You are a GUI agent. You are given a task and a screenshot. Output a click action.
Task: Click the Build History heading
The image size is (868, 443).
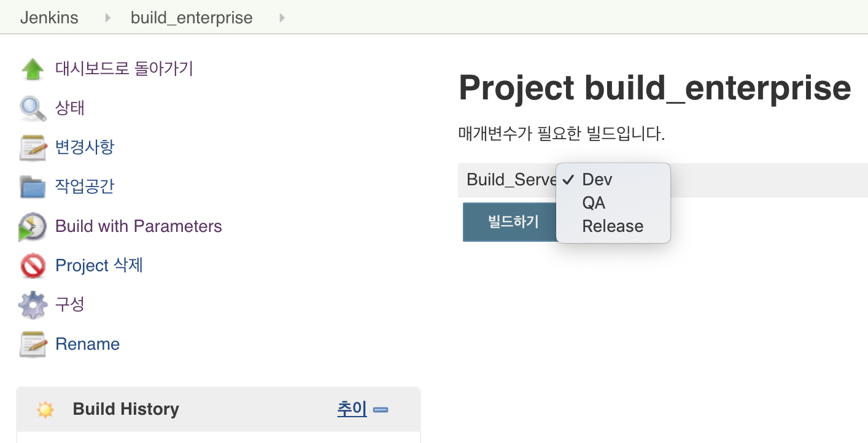pyautogui.click(x=126, y=409)
